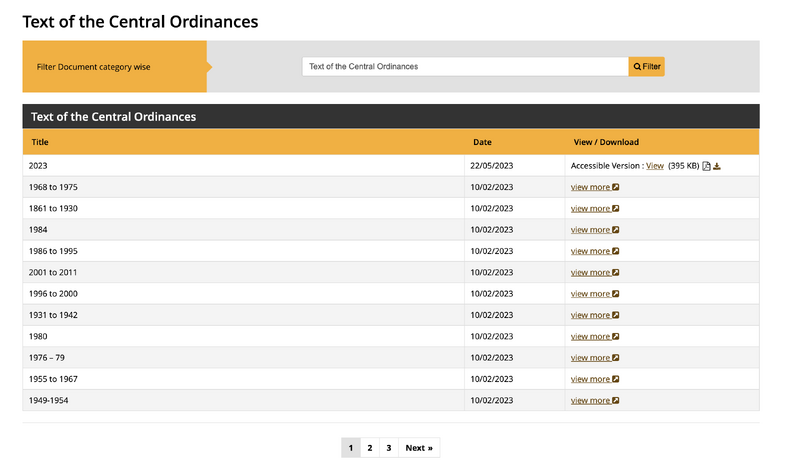Open the accessible version View link
Image resolution: width=800 pixels, height=460 pixels.
pyautogui.click(x=655, y=166)
